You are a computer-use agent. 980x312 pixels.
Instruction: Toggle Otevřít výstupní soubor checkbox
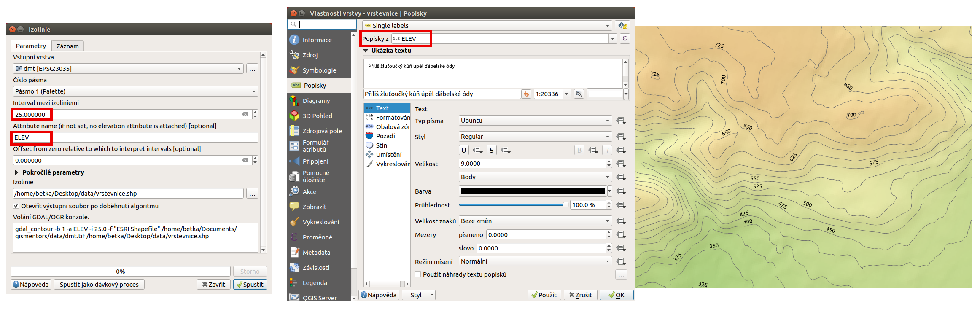(16, 206)
